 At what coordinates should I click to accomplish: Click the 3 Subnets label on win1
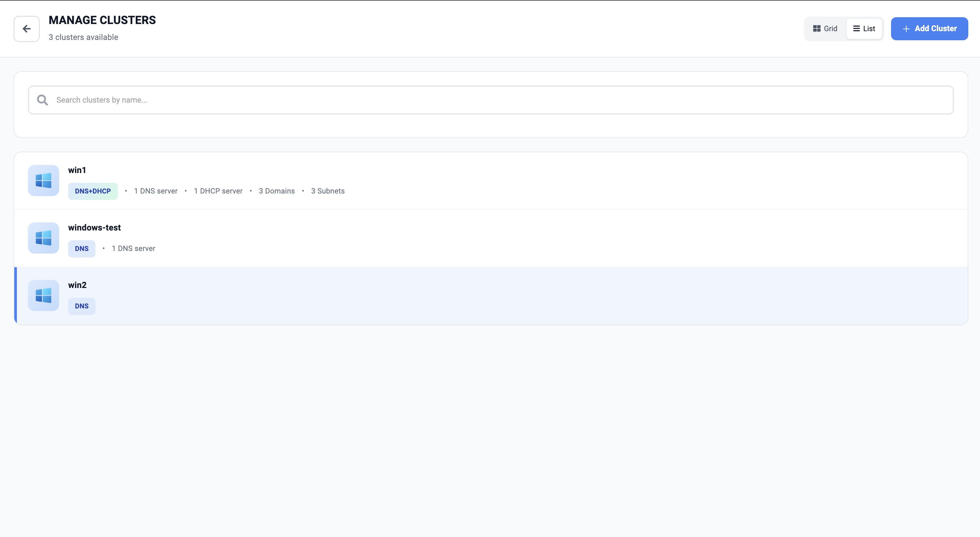(x=328, y=191)
